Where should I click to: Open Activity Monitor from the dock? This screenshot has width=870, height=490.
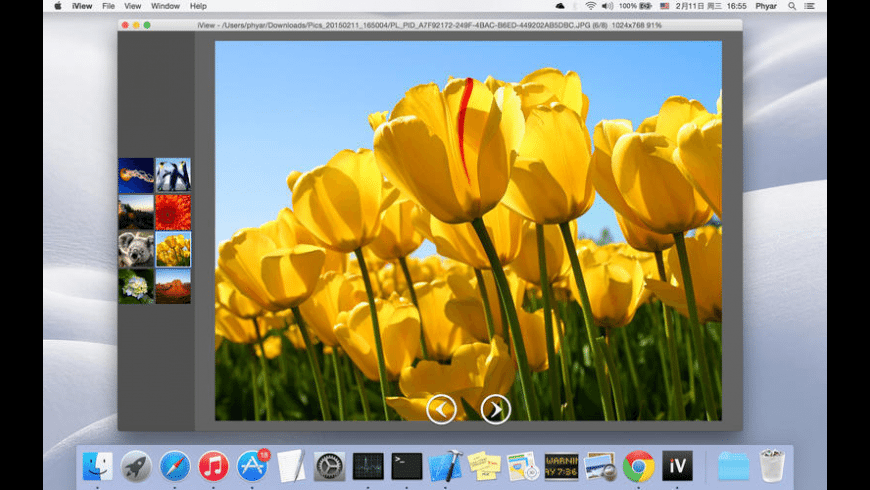click(368, 466)
